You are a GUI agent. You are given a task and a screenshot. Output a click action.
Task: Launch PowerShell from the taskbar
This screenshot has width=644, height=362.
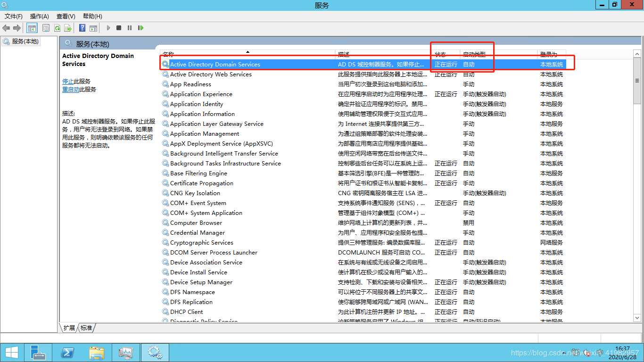(67, 353)
